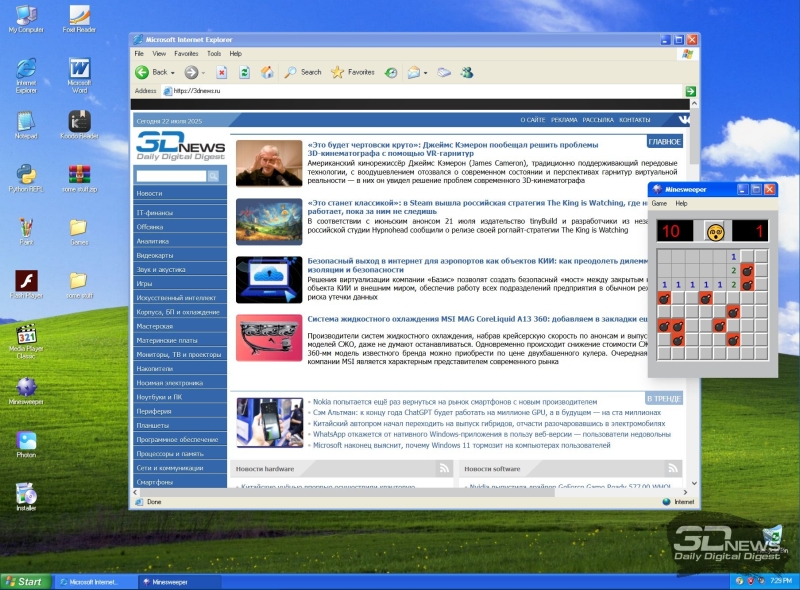
Task: Click inside the browser address bar
Action: [300, 89]
